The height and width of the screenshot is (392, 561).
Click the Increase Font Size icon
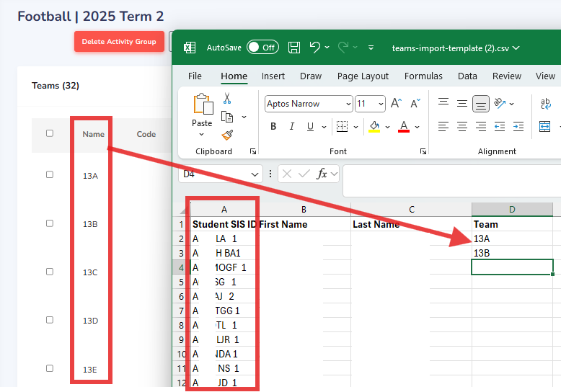pyautogui.click(x=396, y=104)
